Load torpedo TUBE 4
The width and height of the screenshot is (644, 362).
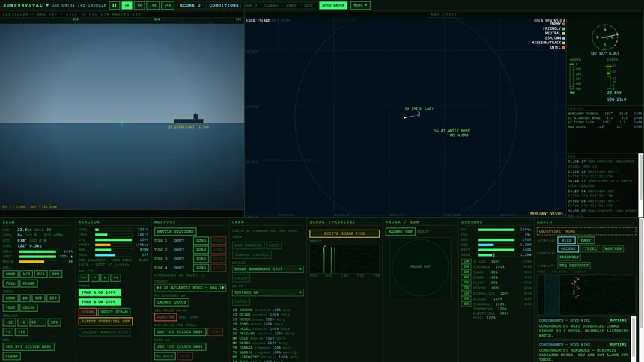pyautogui.click(x=201, y=268)
